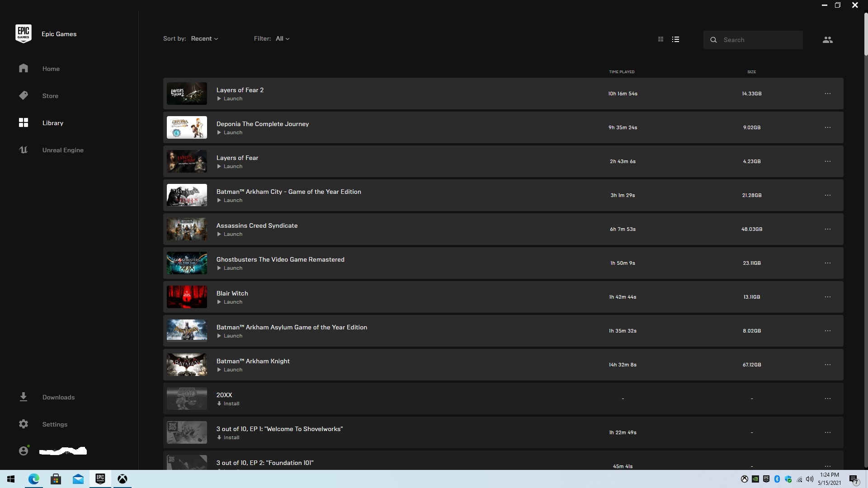Open the Store section icon
Viewport: 868px width, 488px height.
(23, 95)
